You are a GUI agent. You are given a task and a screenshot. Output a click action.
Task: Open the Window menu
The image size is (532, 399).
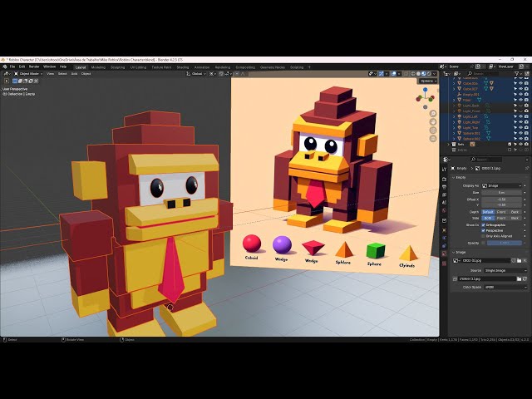point(50,66)
